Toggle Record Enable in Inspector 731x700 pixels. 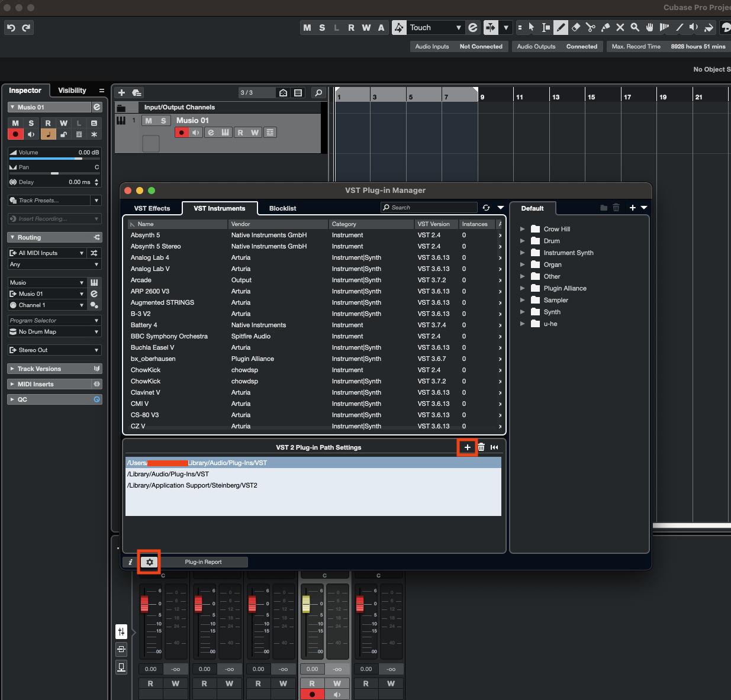tap(15, 134)
